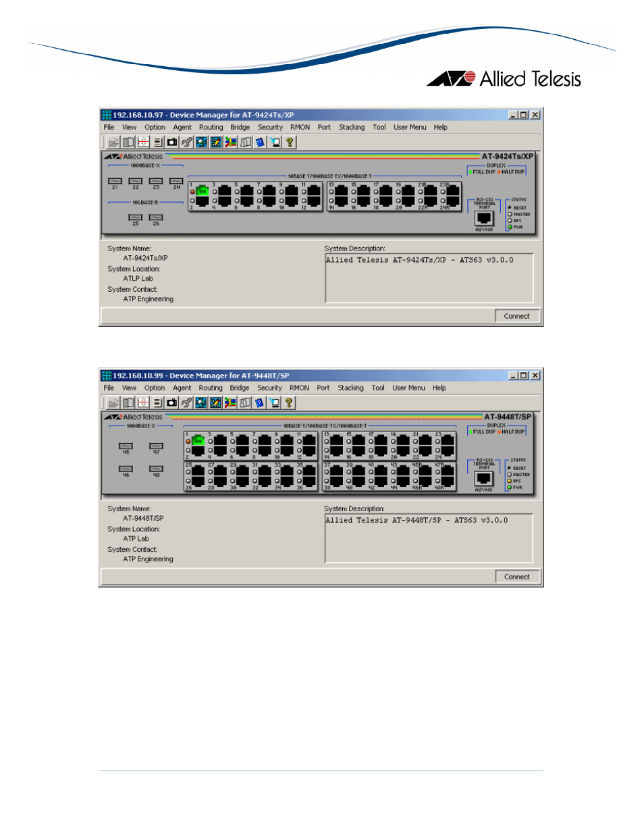The image size is (644, 834).
Task: Select SFP slot 21 on AT-9424Ts/XP
Action: pos(115,181)
